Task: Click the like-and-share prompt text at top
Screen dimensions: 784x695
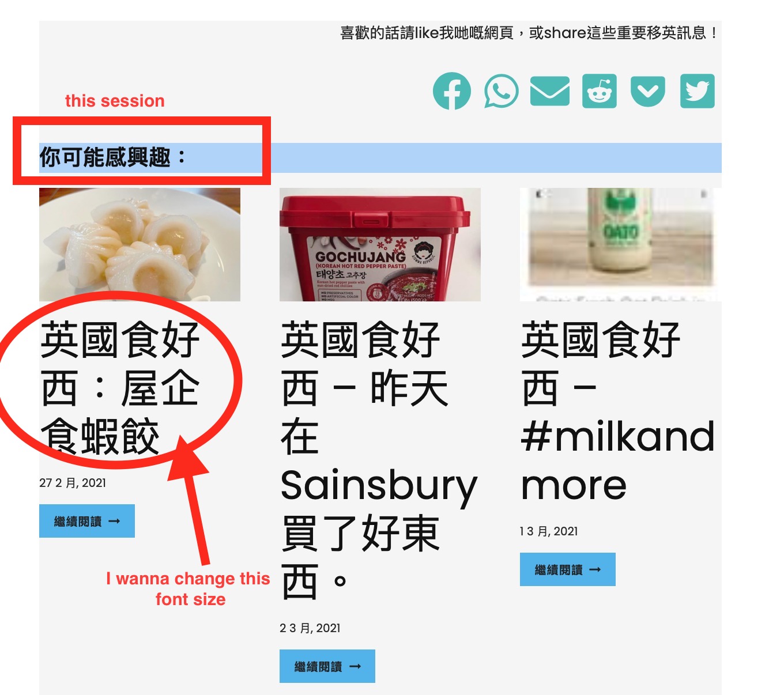Action: point(529,33)
